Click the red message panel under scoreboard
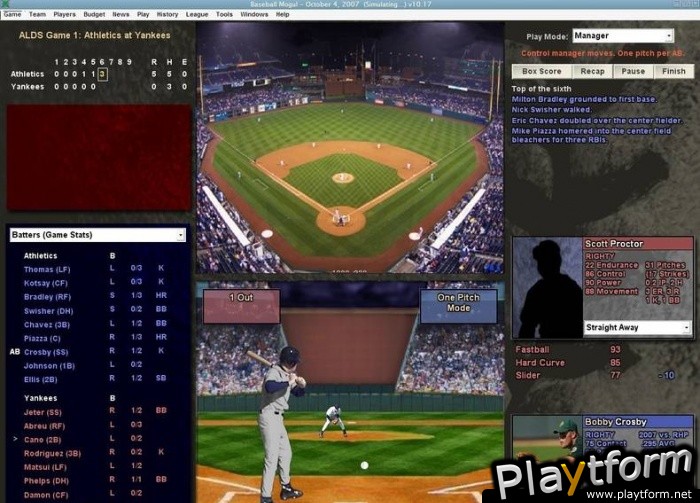 (x=99, y=157)
